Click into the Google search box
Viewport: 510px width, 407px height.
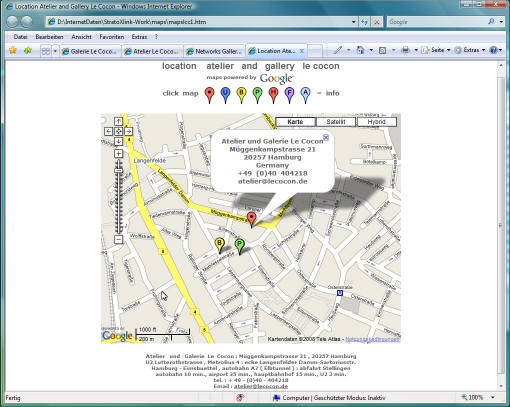pyautogui.click(x=437, y=22)
